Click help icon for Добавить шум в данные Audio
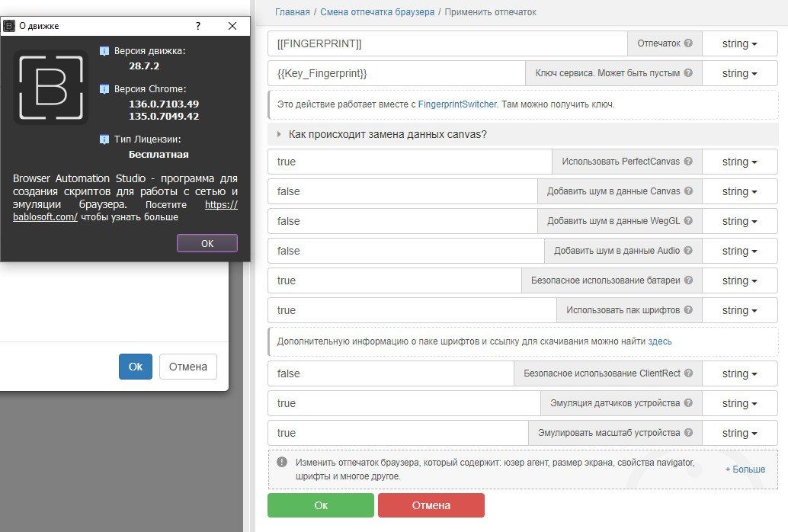The width and height of the screenshot is (788, 532). point(688,251)
